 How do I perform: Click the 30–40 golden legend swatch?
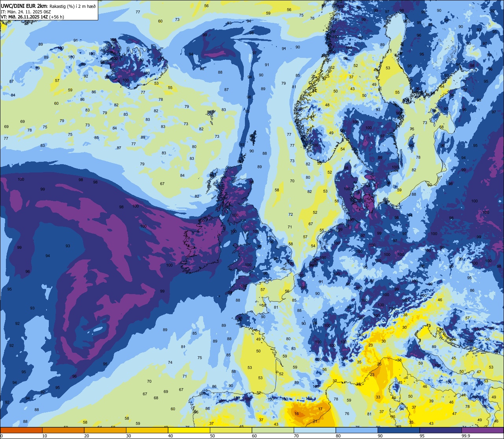point(147,430)
